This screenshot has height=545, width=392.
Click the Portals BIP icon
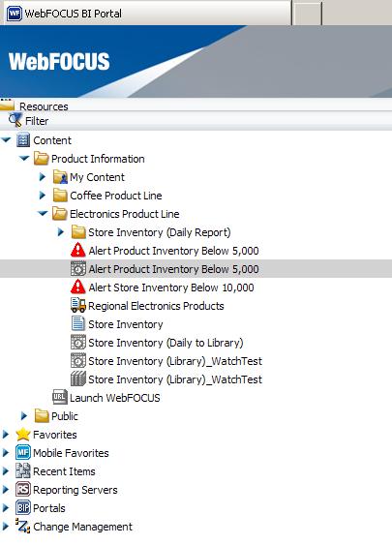23,508
